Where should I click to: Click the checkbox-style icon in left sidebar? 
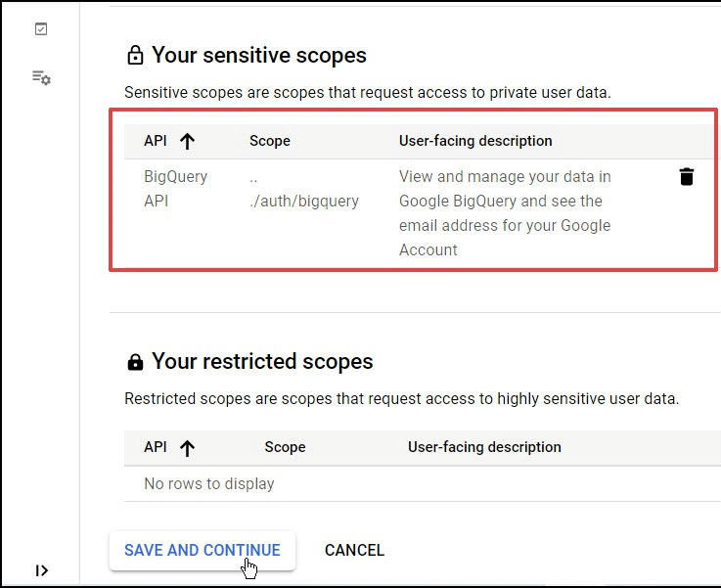41,29
